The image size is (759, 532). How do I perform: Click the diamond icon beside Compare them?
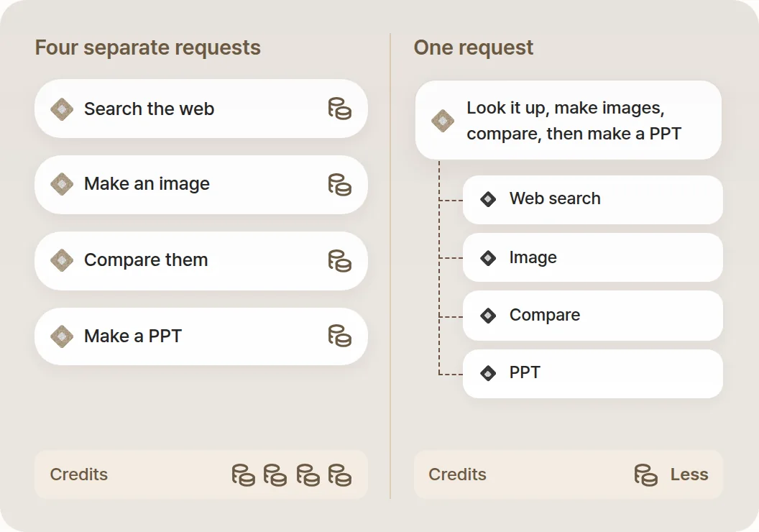[x=62, y=260]
